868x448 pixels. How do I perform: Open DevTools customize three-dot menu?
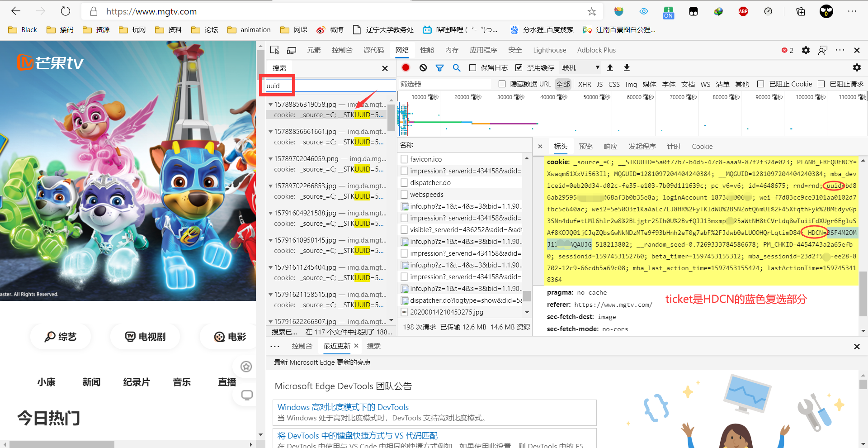pos(840,50)
